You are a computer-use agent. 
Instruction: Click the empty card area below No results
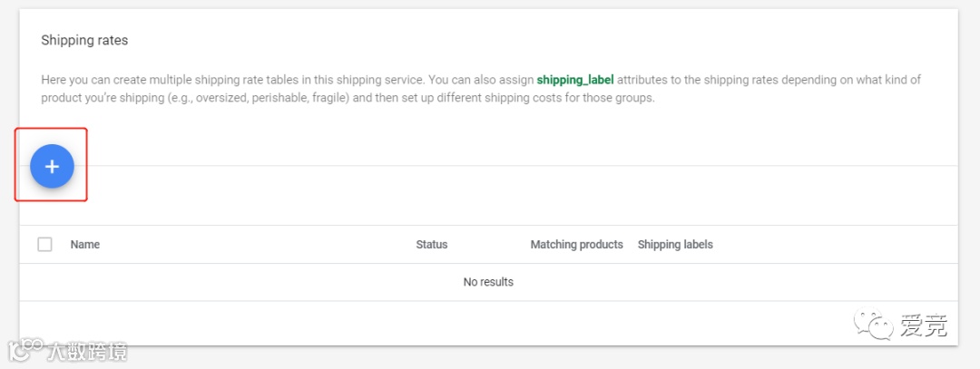454,322
